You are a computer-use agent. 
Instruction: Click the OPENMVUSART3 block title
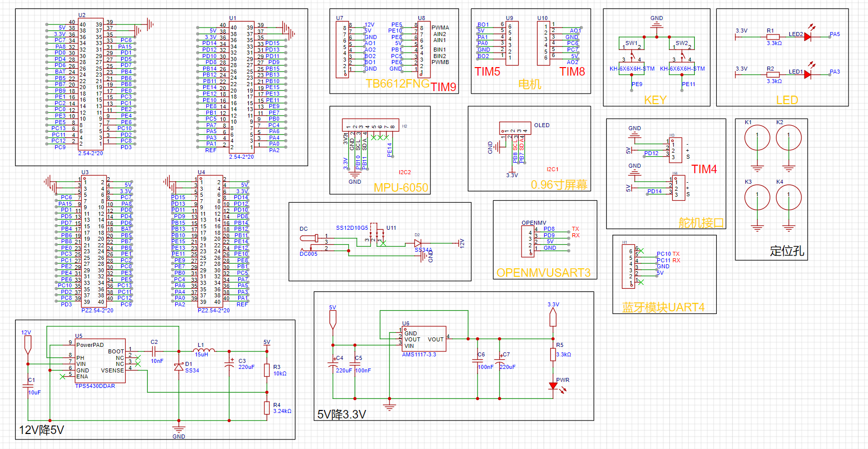[x=544, y=273]
